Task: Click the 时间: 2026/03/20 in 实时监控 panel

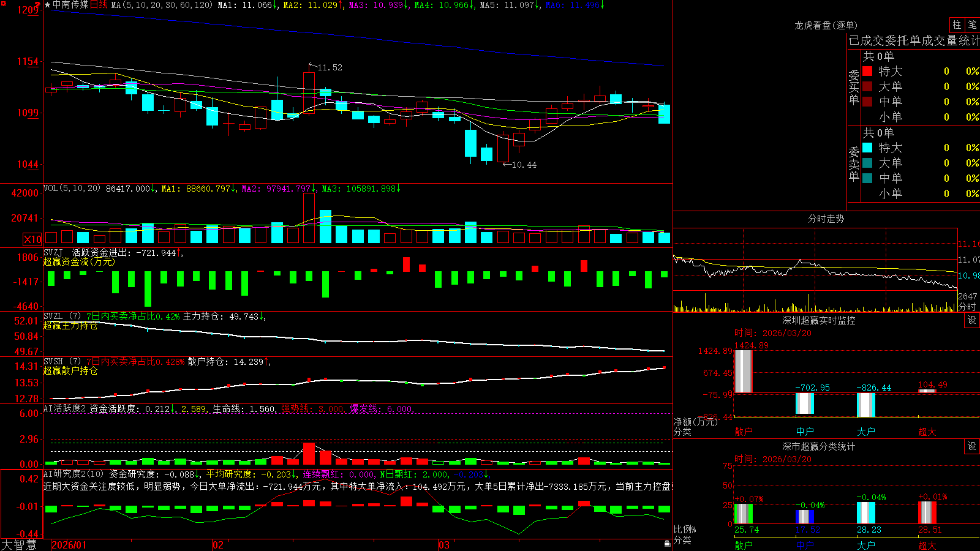Action: pos(773,333)
